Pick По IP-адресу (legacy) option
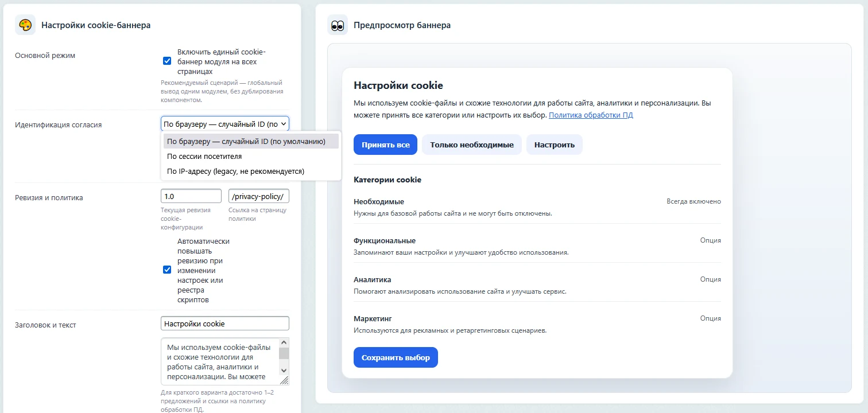The height and width of the screenshot is (413, 868). pos(251,171)
